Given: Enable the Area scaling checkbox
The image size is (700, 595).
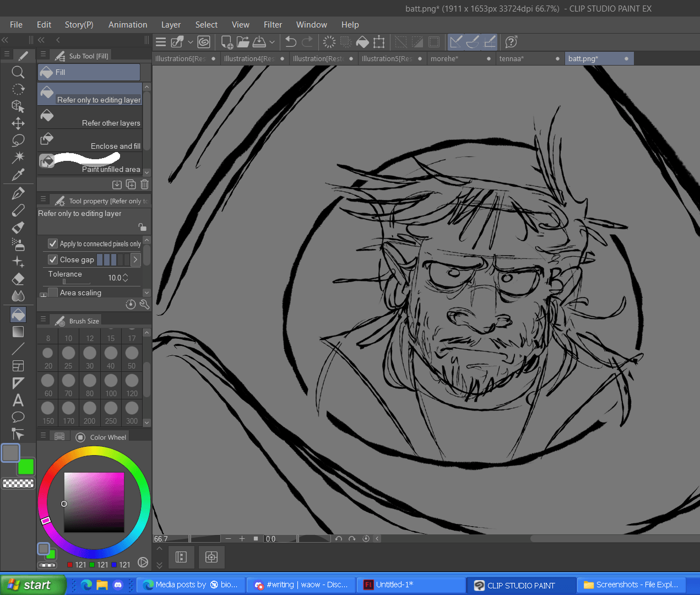Looking at the screenshot, I should (53, 293).
